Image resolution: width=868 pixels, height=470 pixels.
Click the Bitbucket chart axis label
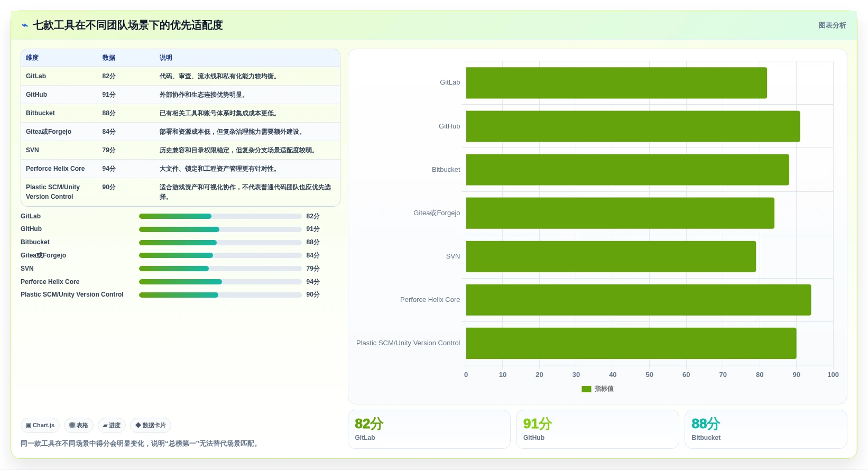pyautogui.click(x=446, y=170)
